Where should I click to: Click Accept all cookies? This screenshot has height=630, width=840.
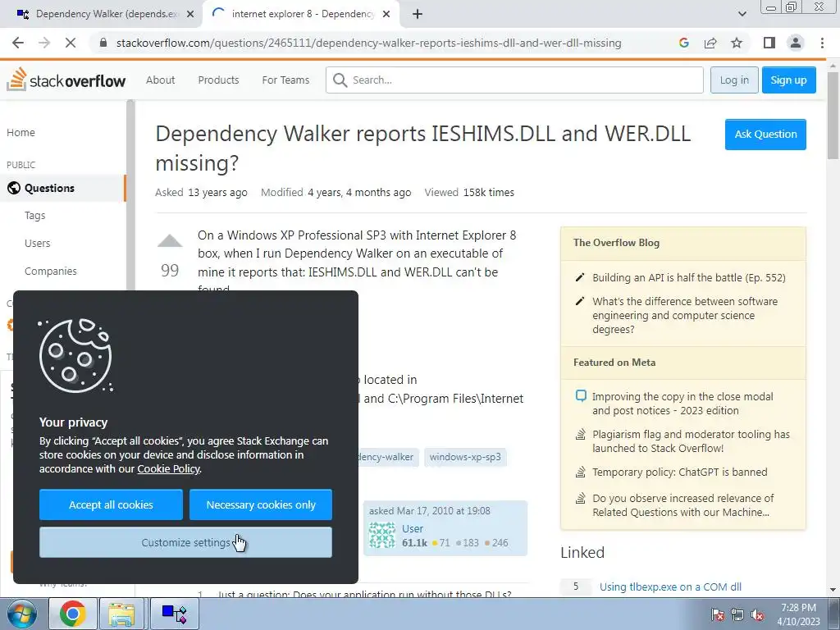[x=111, y=504]
